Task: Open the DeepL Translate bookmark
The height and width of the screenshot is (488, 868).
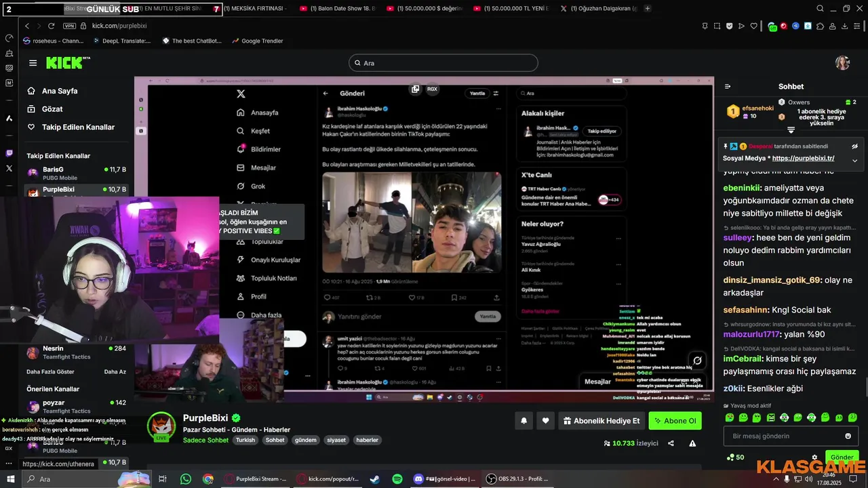Action: coord(121,41)
